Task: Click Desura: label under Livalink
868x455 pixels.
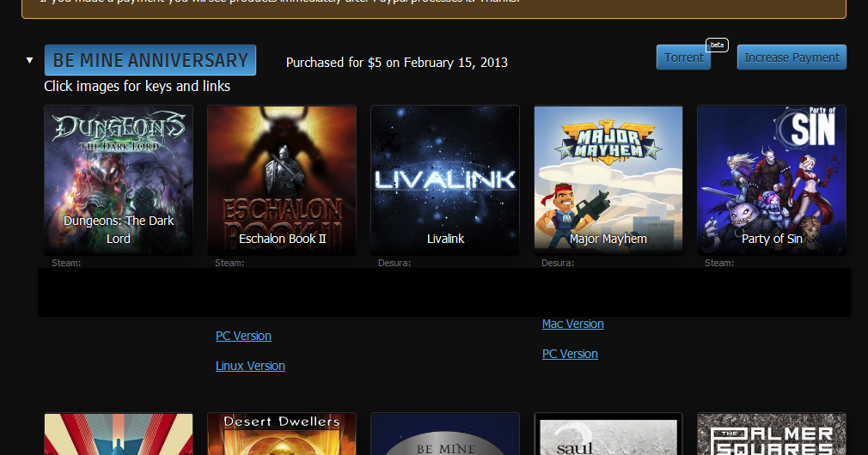Action: pos(394,264)
